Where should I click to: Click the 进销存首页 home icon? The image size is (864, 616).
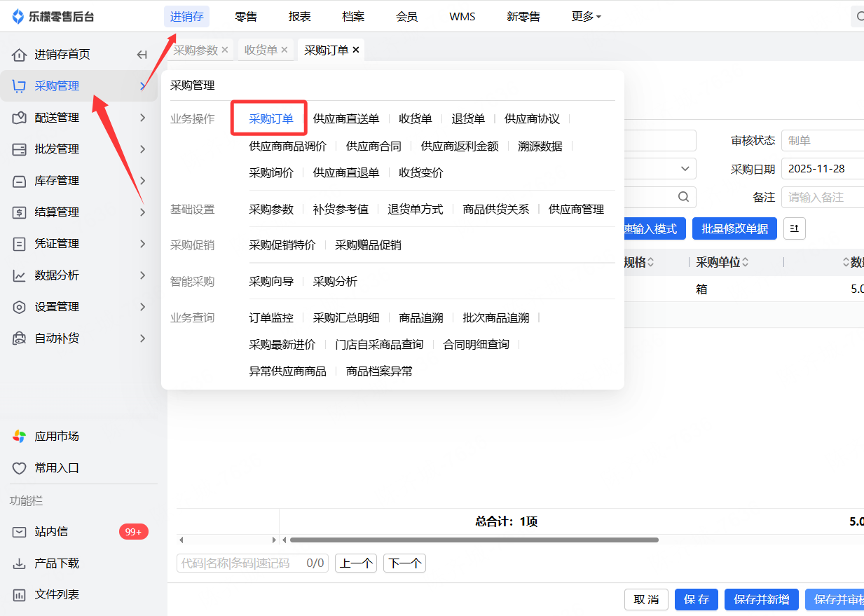click(x=20, y=55)
